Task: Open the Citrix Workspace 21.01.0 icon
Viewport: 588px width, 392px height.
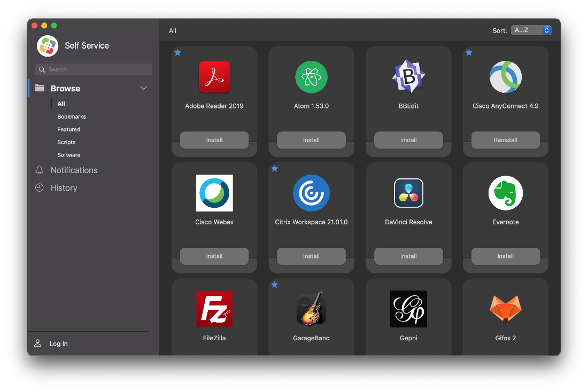Action: click(311, 193)
